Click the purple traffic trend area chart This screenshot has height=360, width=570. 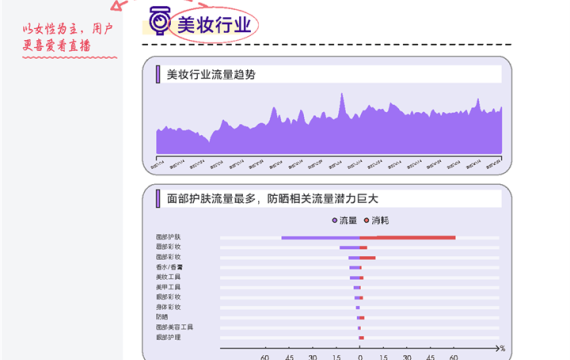(329, 124)
